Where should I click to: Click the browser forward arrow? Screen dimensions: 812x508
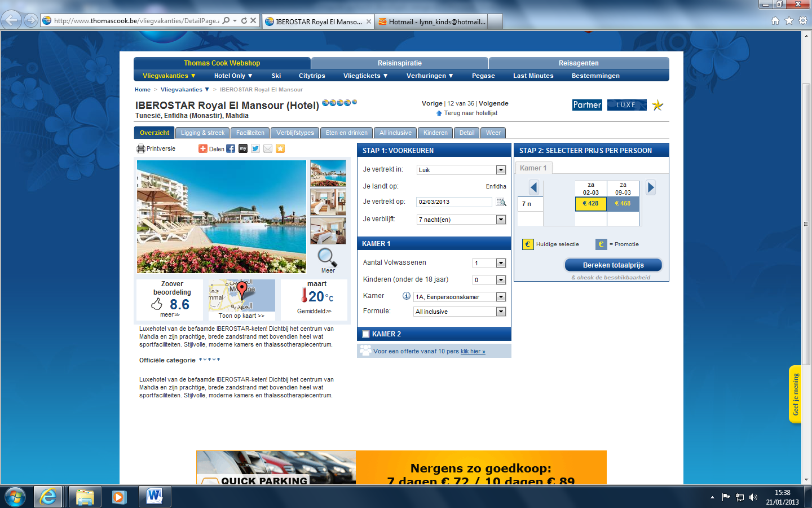(x=31, y=21)
